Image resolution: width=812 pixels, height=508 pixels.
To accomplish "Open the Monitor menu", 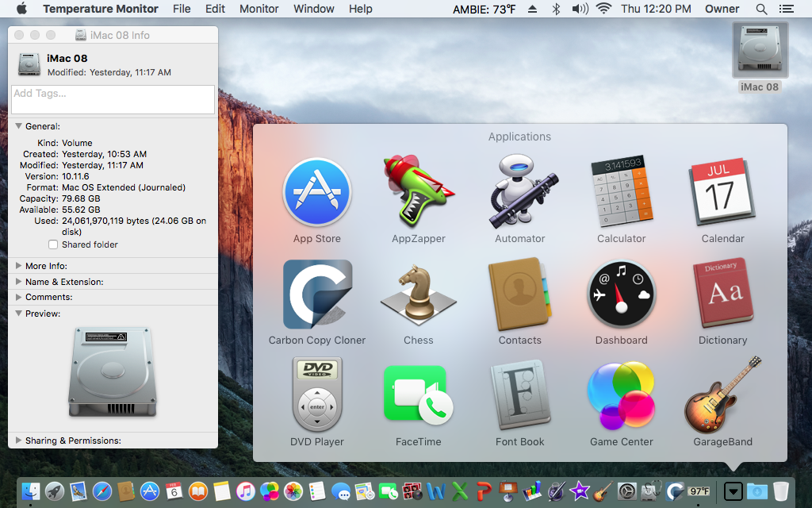I will (x=259, y=9).
